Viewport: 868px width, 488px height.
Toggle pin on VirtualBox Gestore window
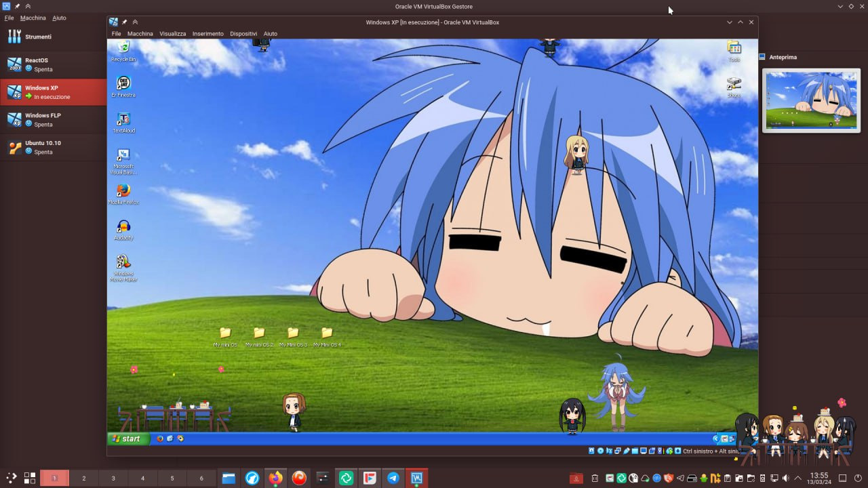[18, 6]
